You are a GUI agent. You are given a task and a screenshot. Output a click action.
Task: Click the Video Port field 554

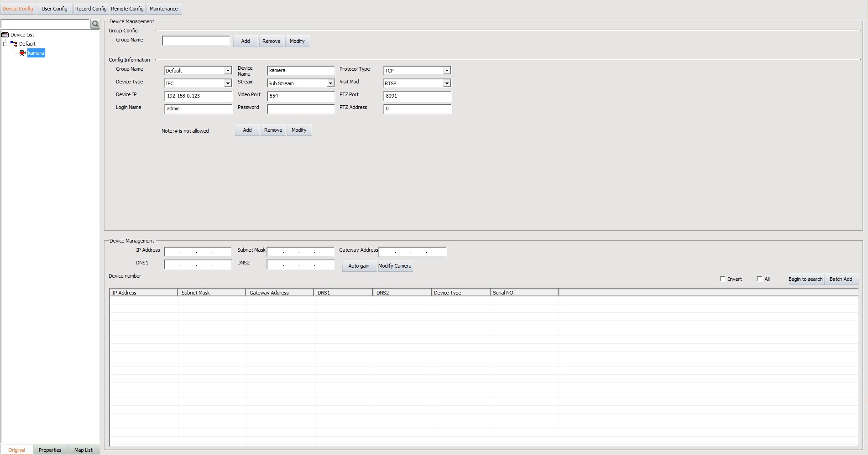(301, 96)
